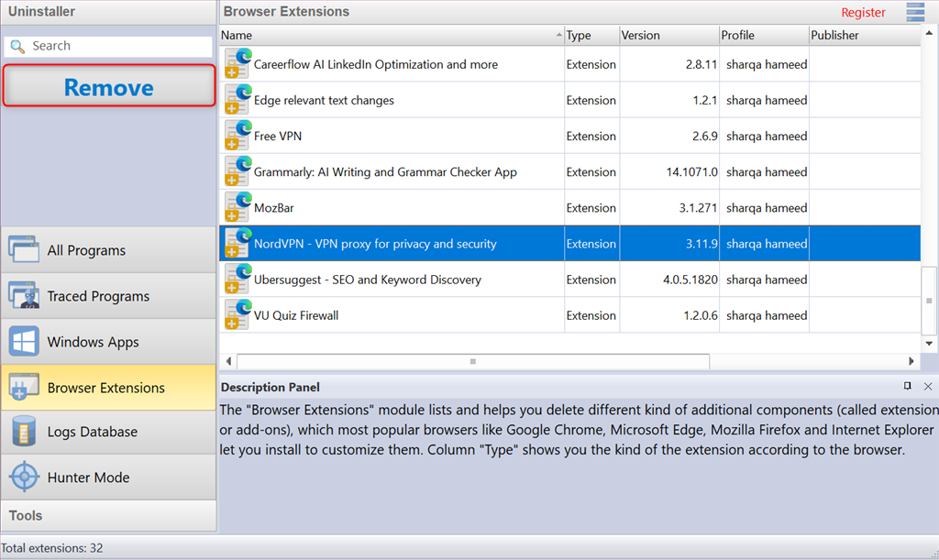This screenshot has width=939, height=560.
Task: Sort by the Publisher column header
Action: pyautogui.click(x=865, y=36)
